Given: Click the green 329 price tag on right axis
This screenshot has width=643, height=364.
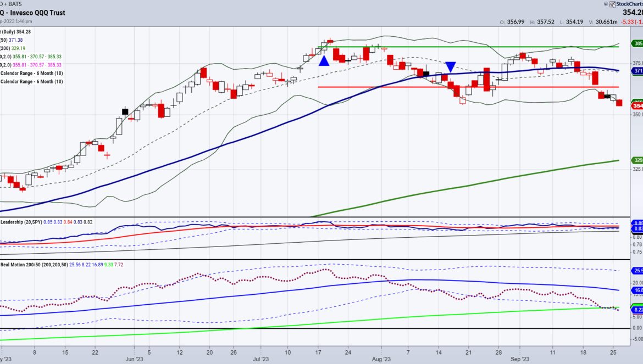Looking at the screenshot, I should pos(638,160).
